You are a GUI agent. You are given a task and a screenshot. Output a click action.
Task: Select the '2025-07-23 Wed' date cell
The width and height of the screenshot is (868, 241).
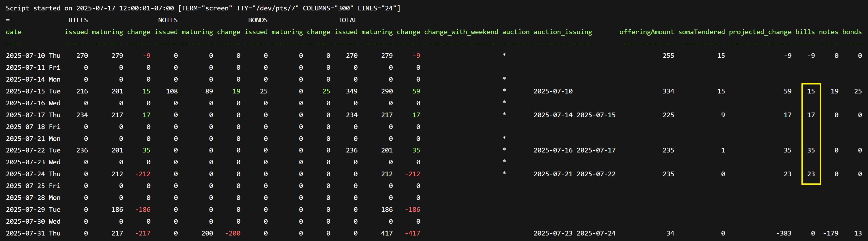[x=33, y=162]
